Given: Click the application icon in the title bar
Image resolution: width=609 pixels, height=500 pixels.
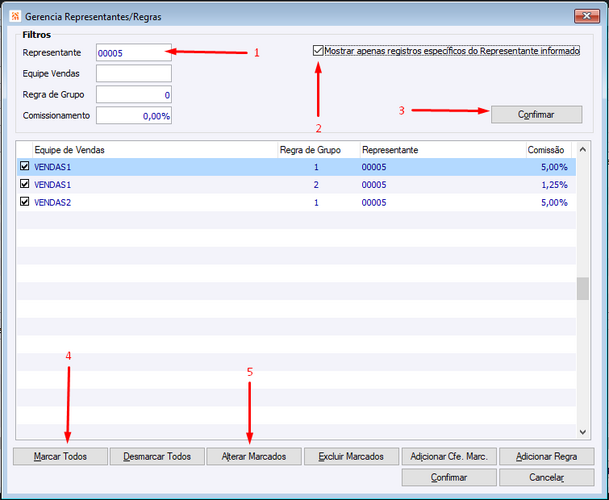Looking at the screenshot, I should pyautogui.click(x=15, y=16).
